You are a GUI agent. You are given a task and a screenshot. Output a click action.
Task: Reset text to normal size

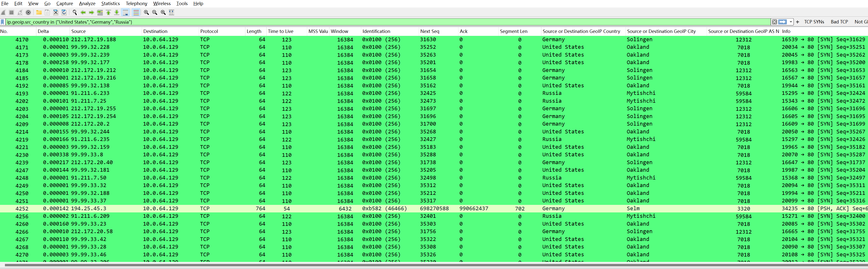[163, 12]
